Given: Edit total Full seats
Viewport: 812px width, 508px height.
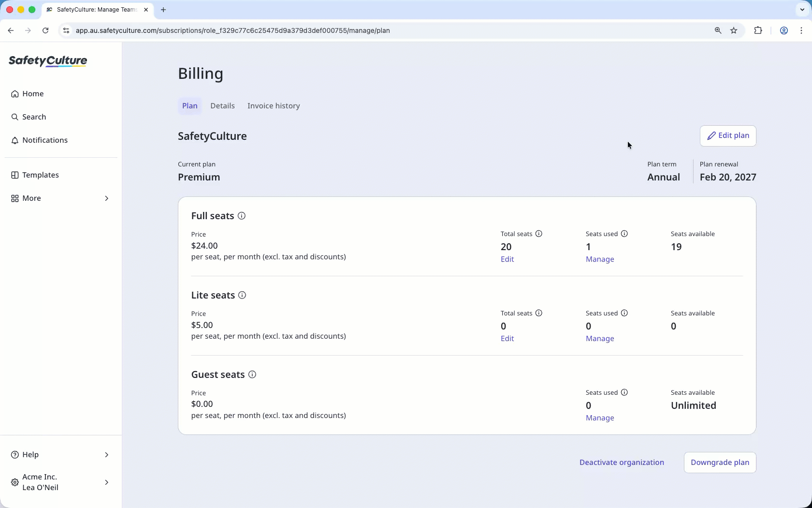Looking at the screenshot, I should 507,259.
